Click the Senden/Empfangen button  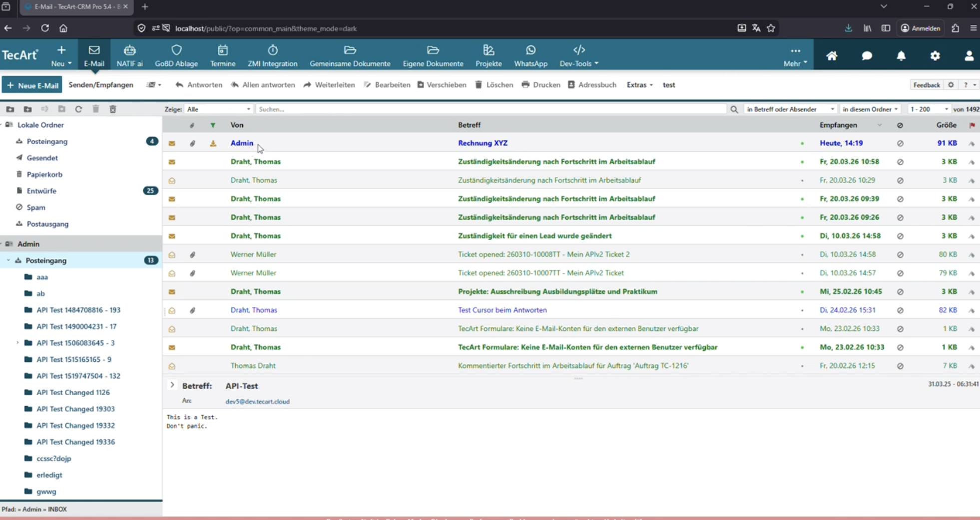click(x=101, y=85)
